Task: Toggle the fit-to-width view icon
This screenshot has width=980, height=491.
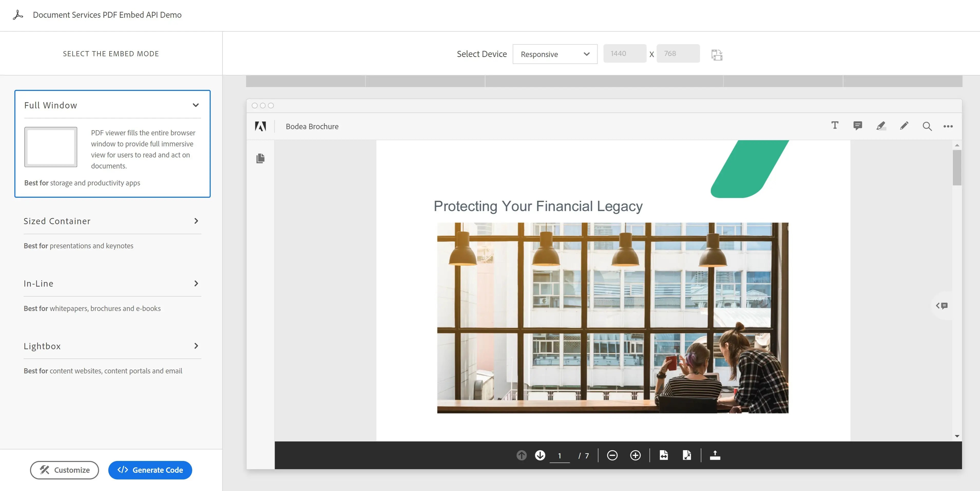Action: [664, 455]
